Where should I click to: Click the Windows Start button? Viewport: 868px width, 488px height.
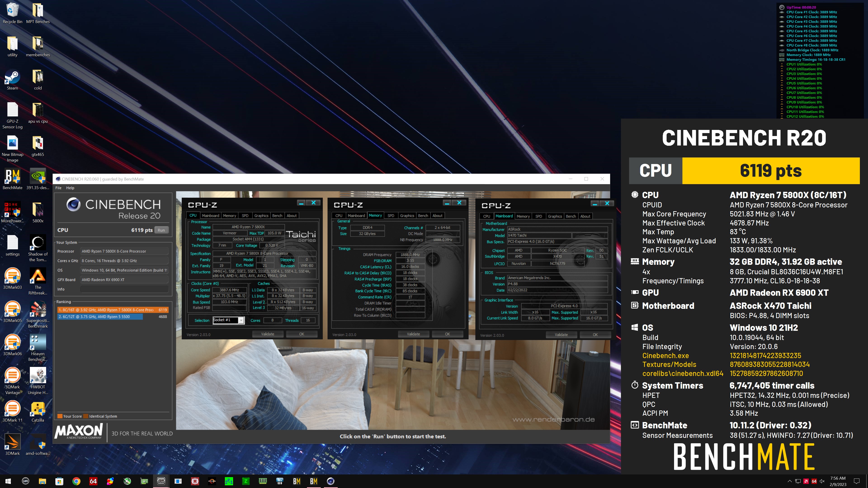click(8, 481)
